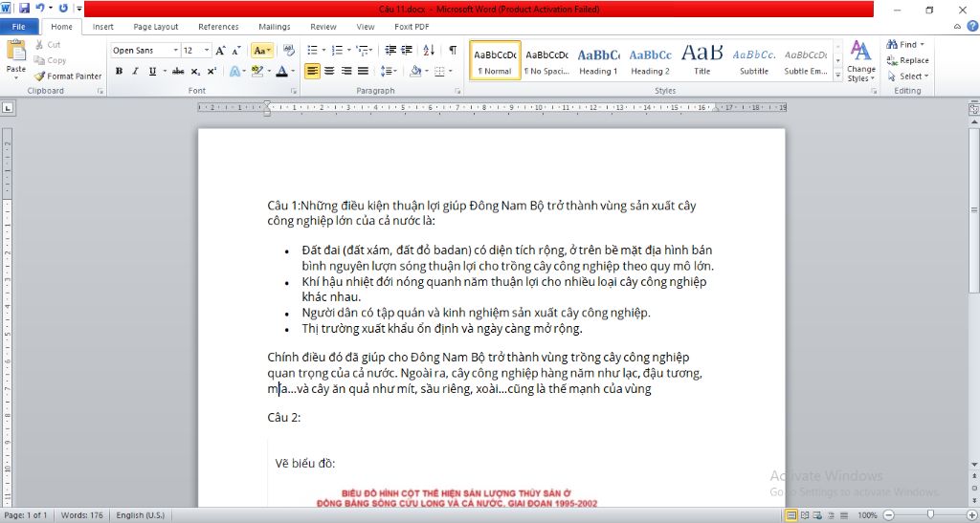Click the Redo icon

pyautogui.click(x=63, y=9)
